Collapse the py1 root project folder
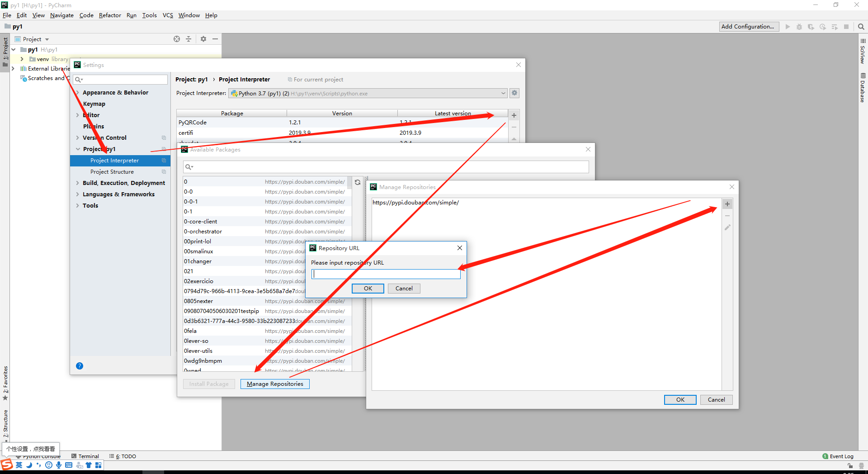This screenshot has height=474, width=868. 14,50
